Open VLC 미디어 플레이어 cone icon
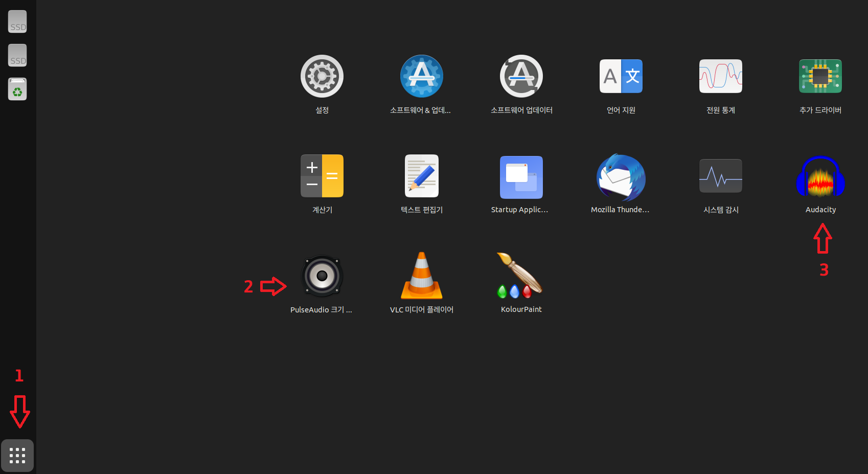868x474 pixels. [422, 276]
